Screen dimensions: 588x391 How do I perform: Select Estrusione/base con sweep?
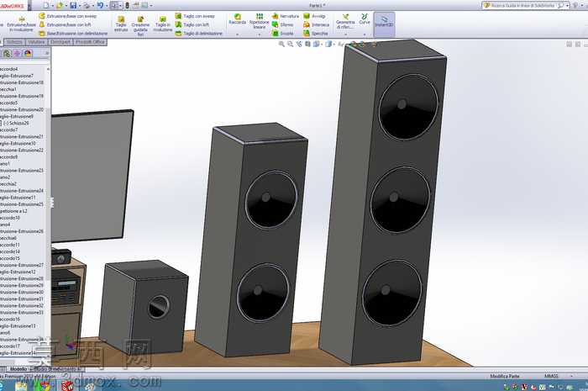coord(68,16)
